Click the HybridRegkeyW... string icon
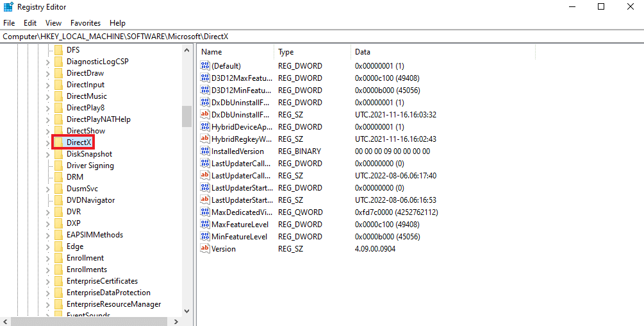The width and height of the screenshot is (644, 326). point(204,139)
